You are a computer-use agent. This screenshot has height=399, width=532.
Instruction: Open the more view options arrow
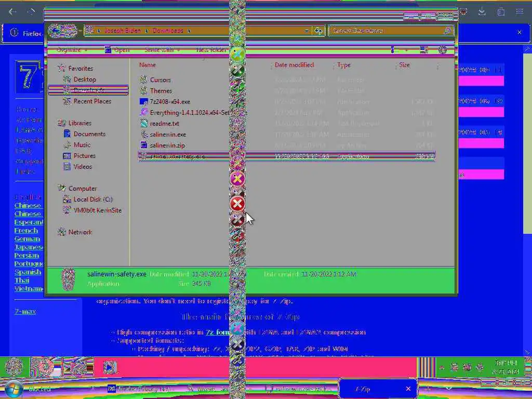[x=406, y=50]
